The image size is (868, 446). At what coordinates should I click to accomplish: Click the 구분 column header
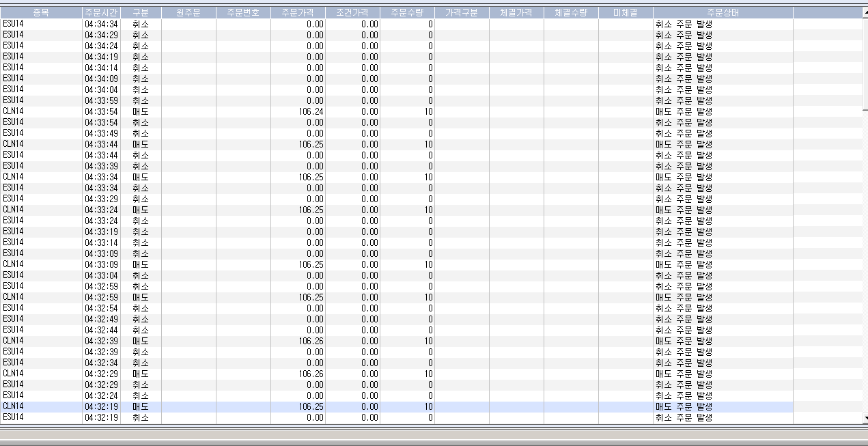point(141,12)
